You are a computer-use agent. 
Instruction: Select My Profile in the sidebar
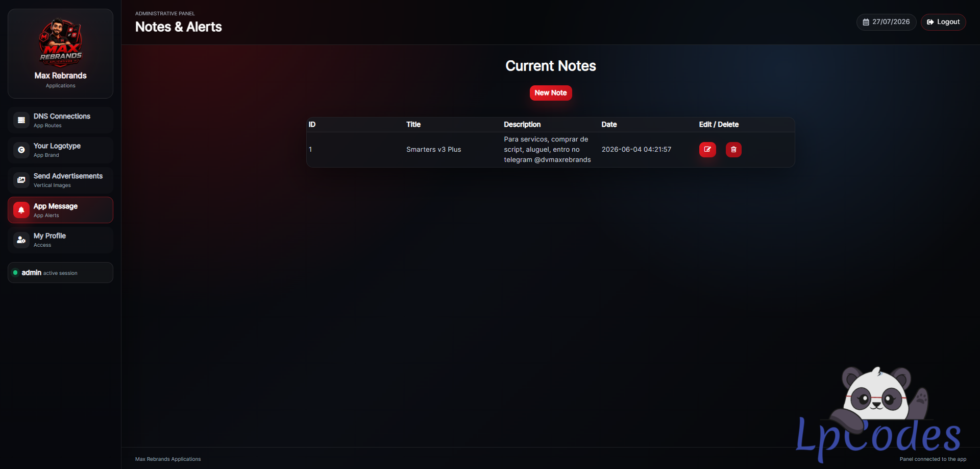(x=60, y=240)
